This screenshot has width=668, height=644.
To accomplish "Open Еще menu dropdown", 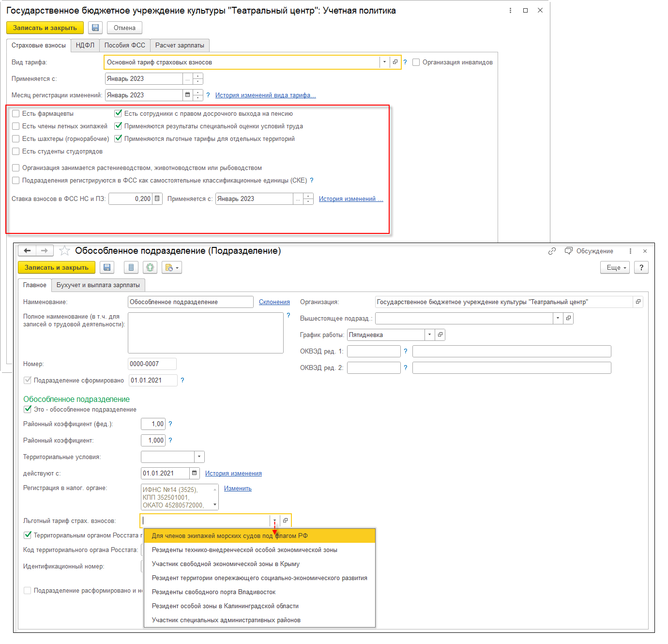I will 615,267.
